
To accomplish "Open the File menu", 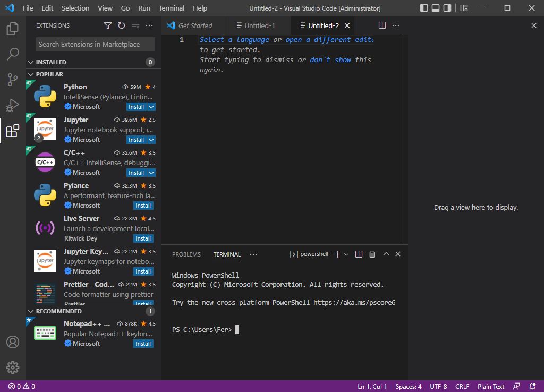I will pyautogui.click(x=28, y=8).
